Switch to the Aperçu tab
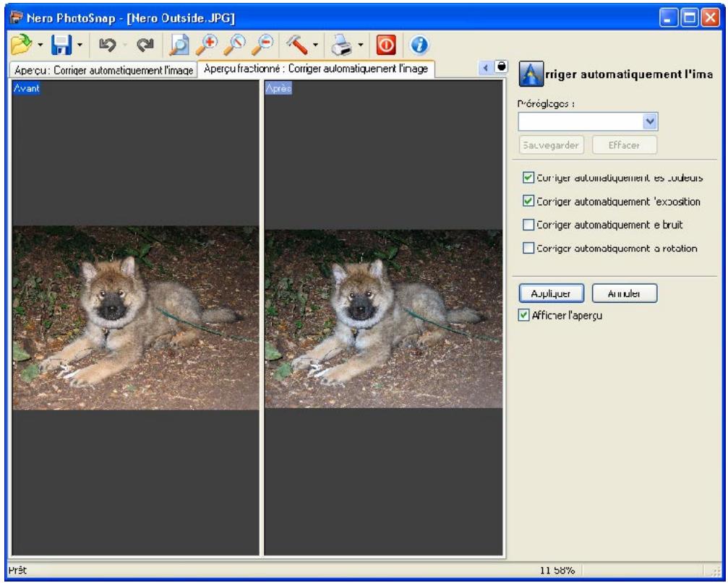This screenshot has height=583, width=728. click(103, 70)
